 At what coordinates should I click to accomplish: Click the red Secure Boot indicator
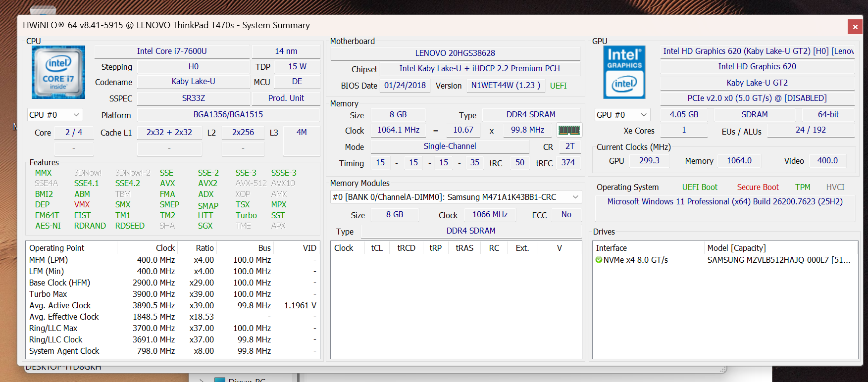tap(758, 188)
